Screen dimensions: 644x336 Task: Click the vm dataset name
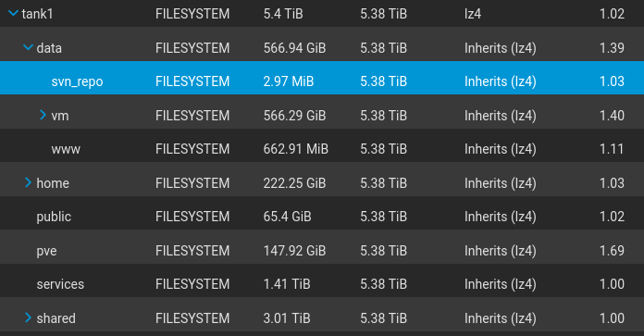point(60,116)
